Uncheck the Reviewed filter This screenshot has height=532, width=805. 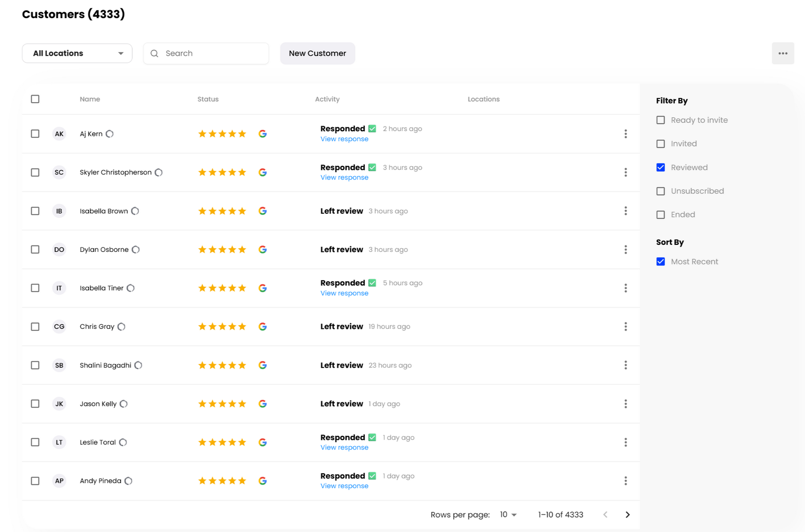[661, 167]
